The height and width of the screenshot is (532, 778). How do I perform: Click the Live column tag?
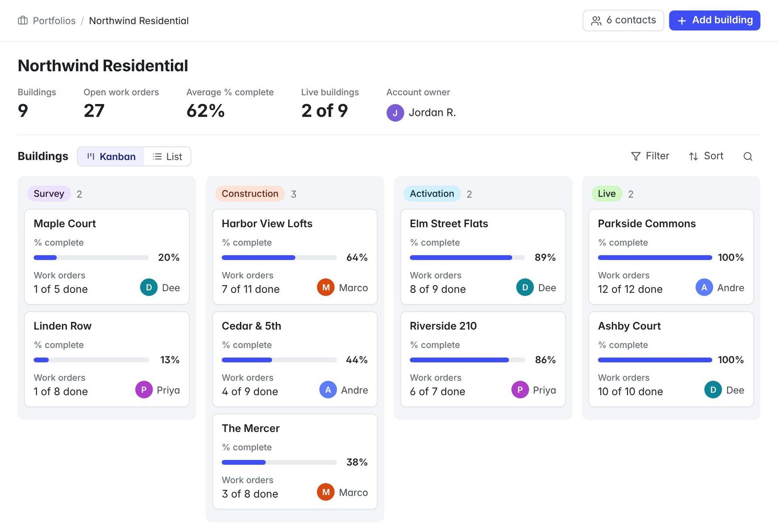[x=607, y=194]
